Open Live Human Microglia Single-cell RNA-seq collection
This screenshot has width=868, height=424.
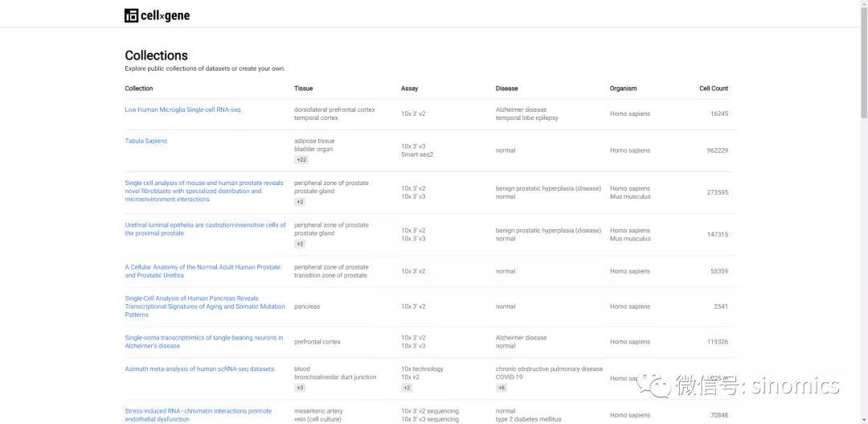pyautogui.click(x=182, y=109)
